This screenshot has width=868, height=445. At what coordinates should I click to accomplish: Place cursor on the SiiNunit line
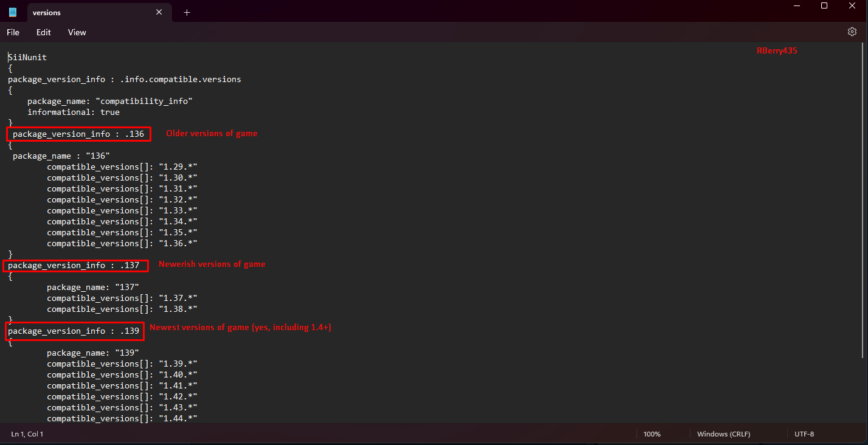click(27, 57)
